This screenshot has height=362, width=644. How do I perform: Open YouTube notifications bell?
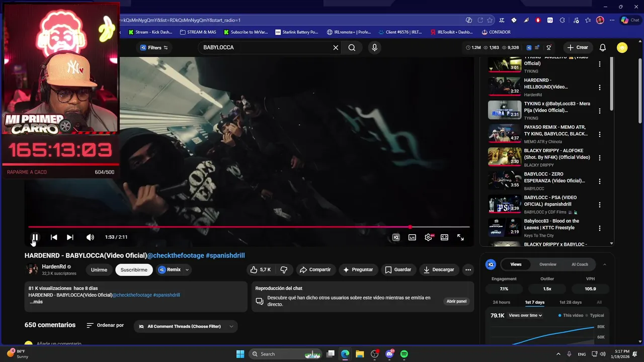coord(603,47)
